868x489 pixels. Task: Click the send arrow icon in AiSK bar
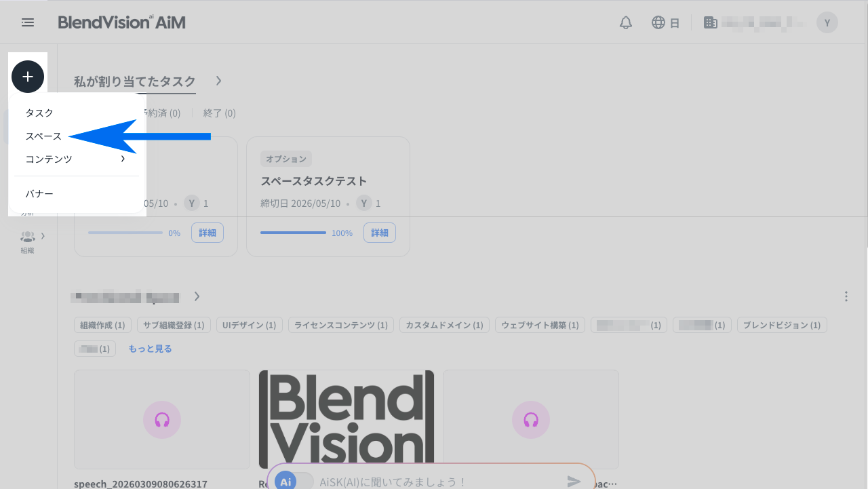click(x=574, y=482)
